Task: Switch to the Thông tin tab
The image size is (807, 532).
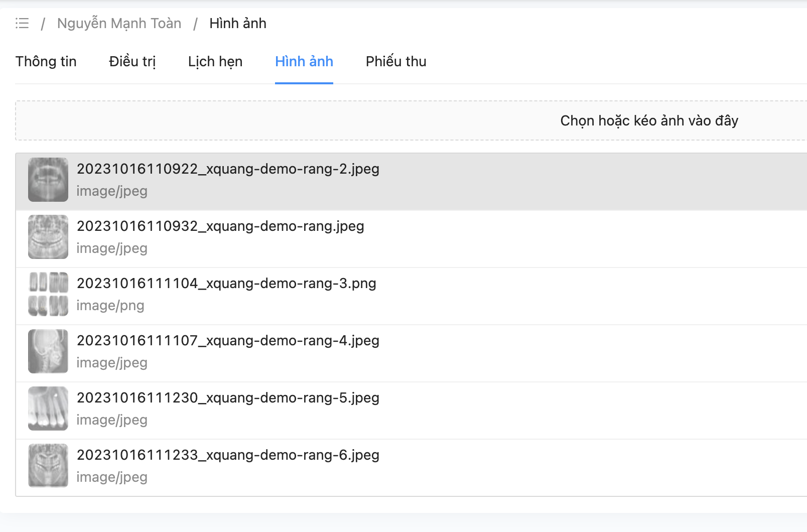Action: tap(46, 61)
